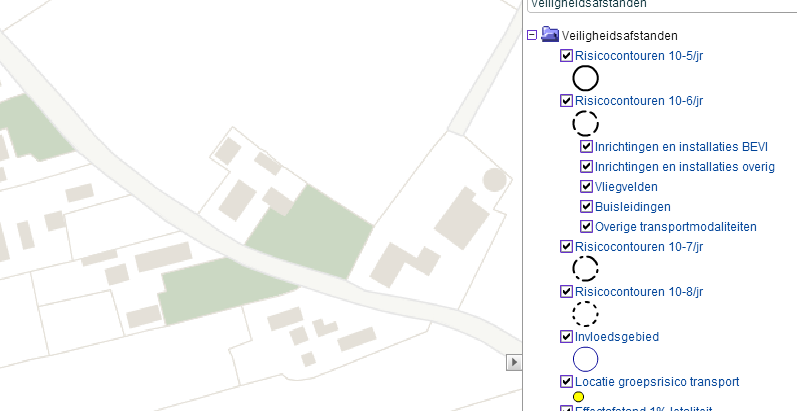Open the Risicocontouren 10-8/jr link
This screenshot has height=411, width=797.
point(639,292)
